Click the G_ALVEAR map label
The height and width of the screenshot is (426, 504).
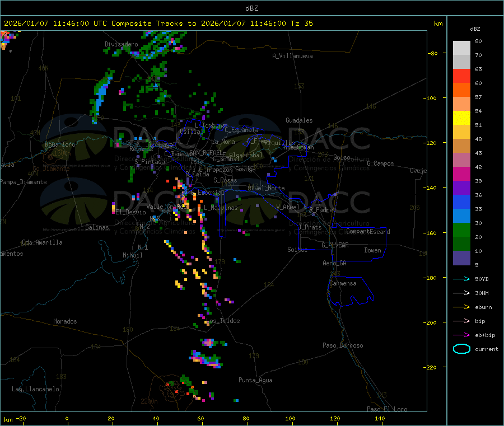pos(335,245)
